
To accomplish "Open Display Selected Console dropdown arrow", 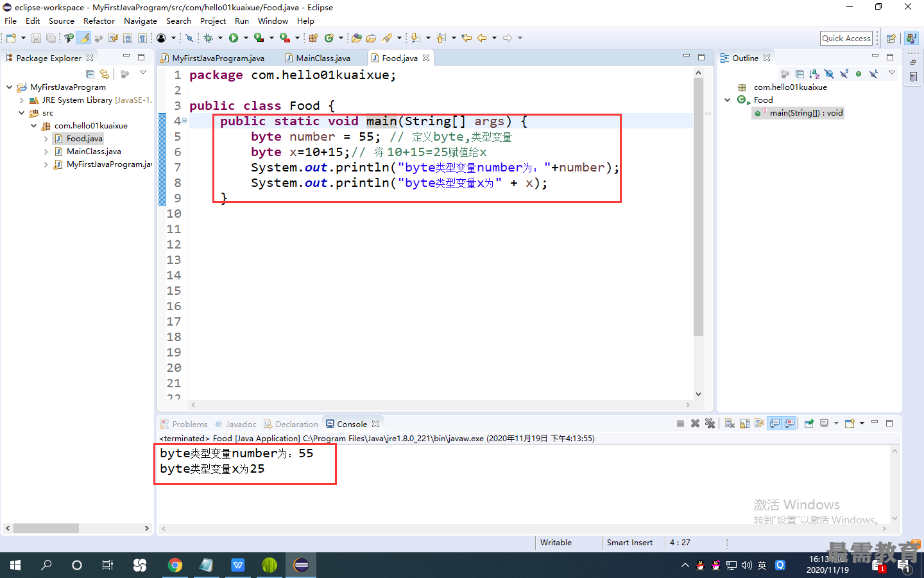I will coord(836,423).
